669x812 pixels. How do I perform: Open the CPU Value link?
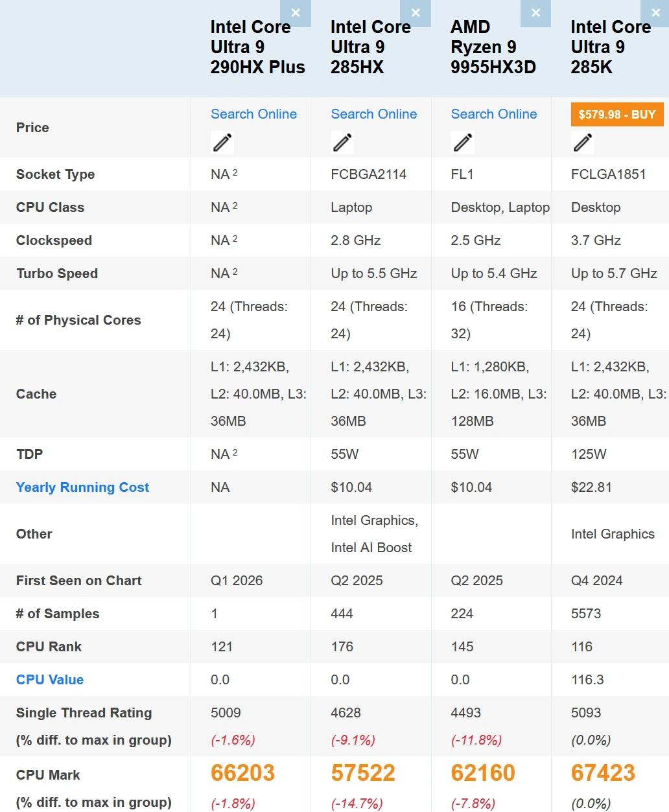(x=49, y=679)
